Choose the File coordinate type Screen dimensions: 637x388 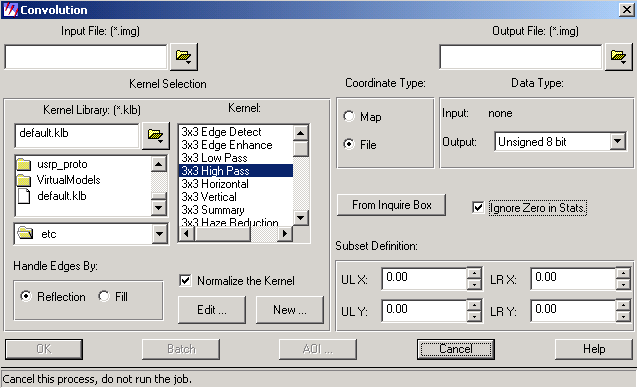tap(349, 144)
